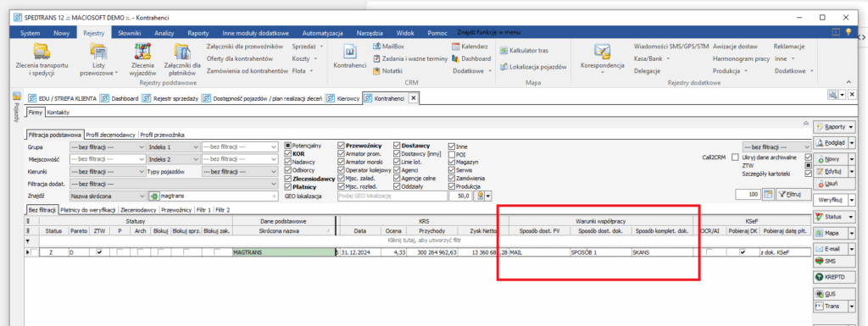Viewport: 868px width, 326px height.
Task: Click the calendar icon next to 100 field
Action: 768,194
